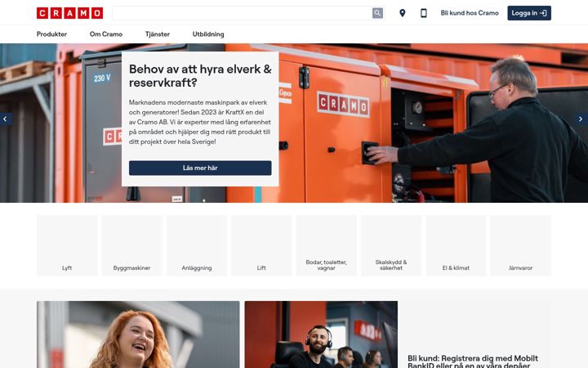Open the Tjänster menu
The width and height of the screenshot is (588, 368).
tap(158, 34)
